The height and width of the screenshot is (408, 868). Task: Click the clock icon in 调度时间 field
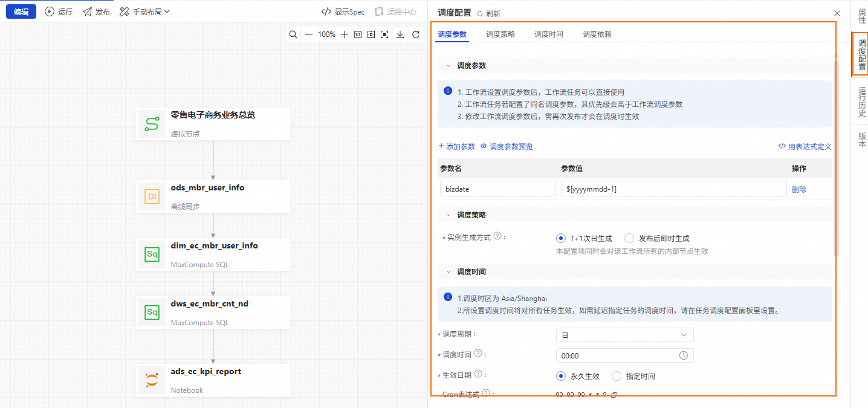[x=684, y=355]
